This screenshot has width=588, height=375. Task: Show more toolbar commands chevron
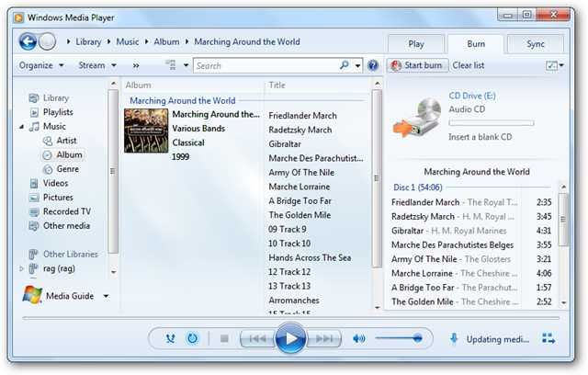136,65
